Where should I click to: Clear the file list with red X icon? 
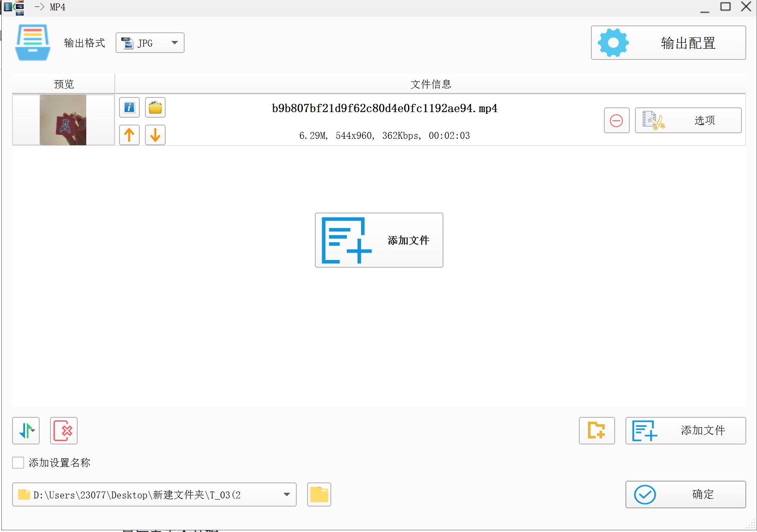pos(64,430)
